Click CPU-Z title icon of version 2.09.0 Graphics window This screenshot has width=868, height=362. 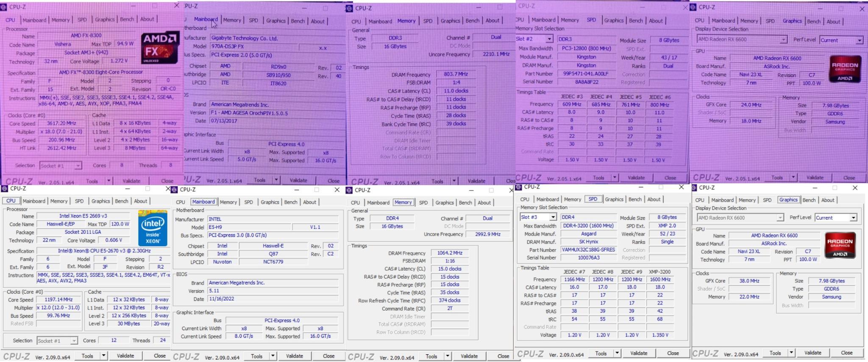click(x=694, y=188)
